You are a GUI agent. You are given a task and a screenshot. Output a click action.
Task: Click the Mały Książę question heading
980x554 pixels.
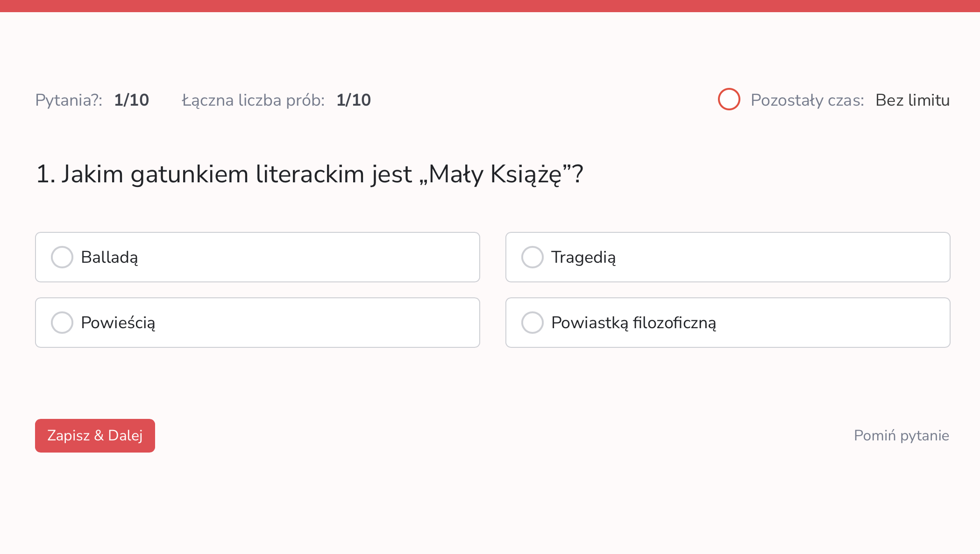(x=322, y=174)
